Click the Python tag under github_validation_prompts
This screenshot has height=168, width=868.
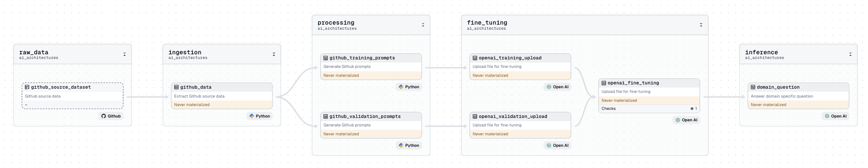409,145
